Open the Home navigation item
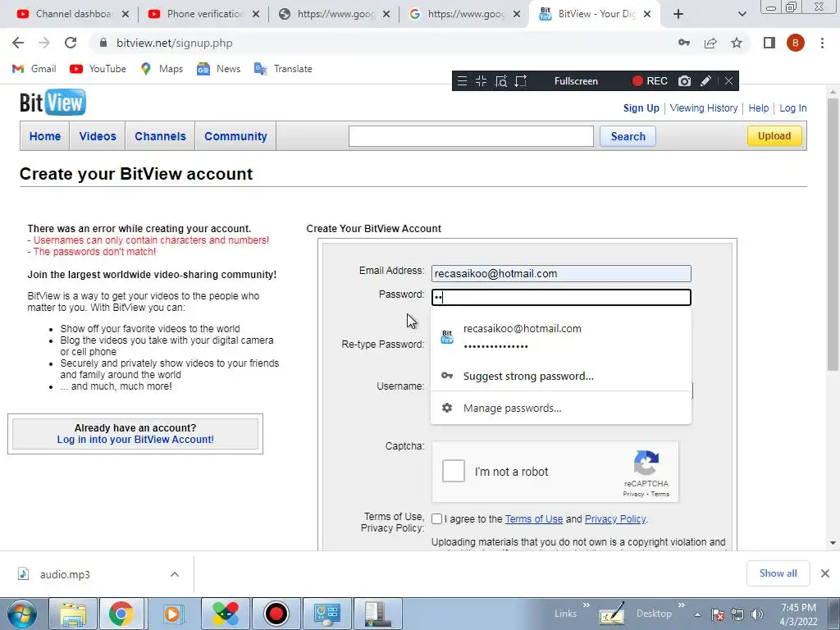This screenshot has height=630, width=840. 45,136
